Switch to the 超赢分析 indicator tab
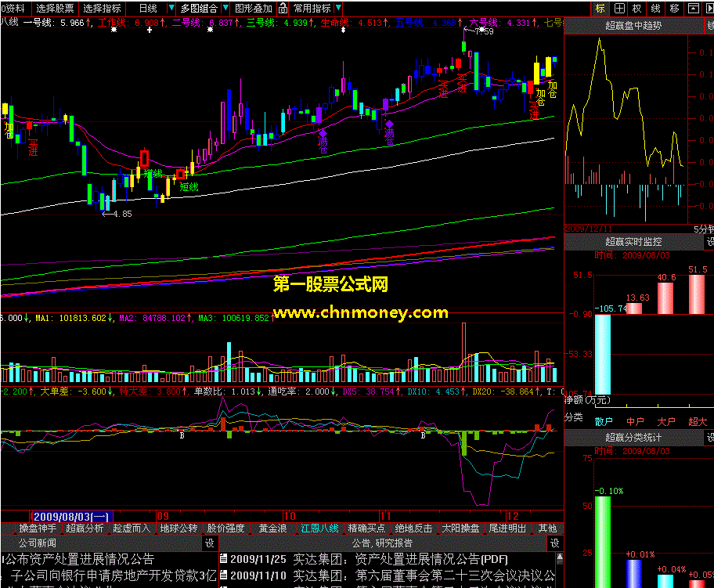Screen dimensions: 714x588 [x=85, y=528]
